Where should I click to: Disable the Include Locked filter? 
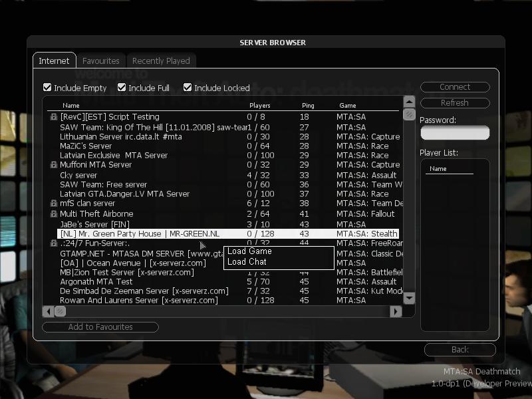[x=188, y=88]
